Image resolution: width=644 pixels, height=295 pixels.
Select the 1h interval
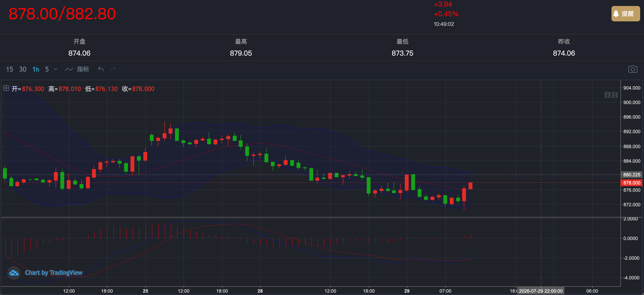(36, 69)
